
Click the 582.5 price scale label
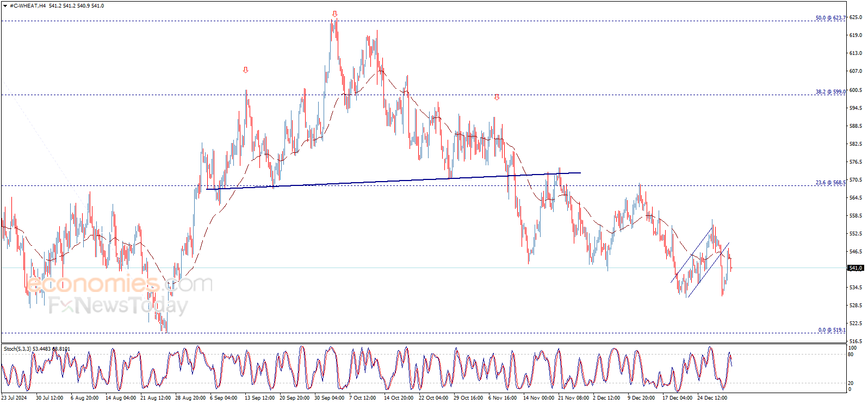tap(855, 144)
